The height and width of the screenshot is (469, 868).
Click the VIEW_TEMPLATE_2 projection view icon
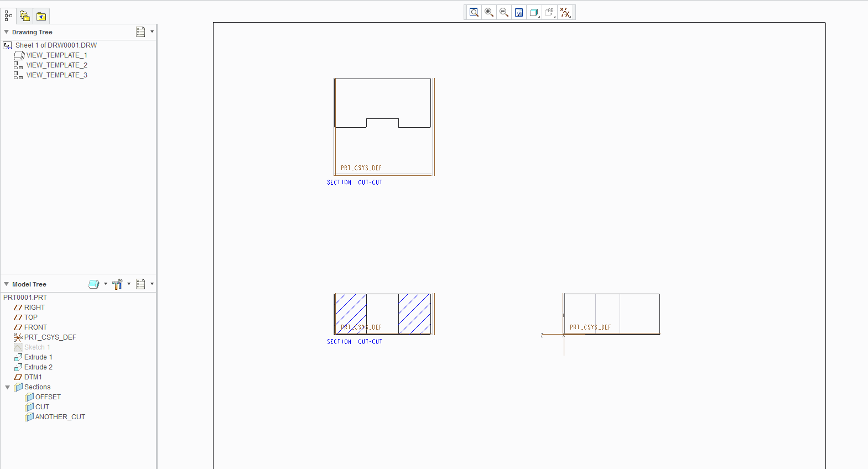(x=18, y=65)
